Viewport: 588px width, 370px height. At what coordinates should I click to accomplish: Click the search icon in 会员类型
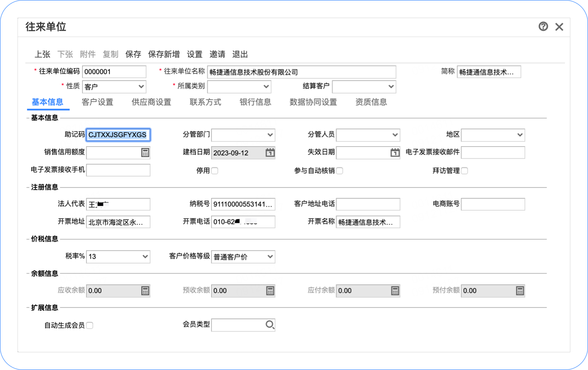point(270,325)
